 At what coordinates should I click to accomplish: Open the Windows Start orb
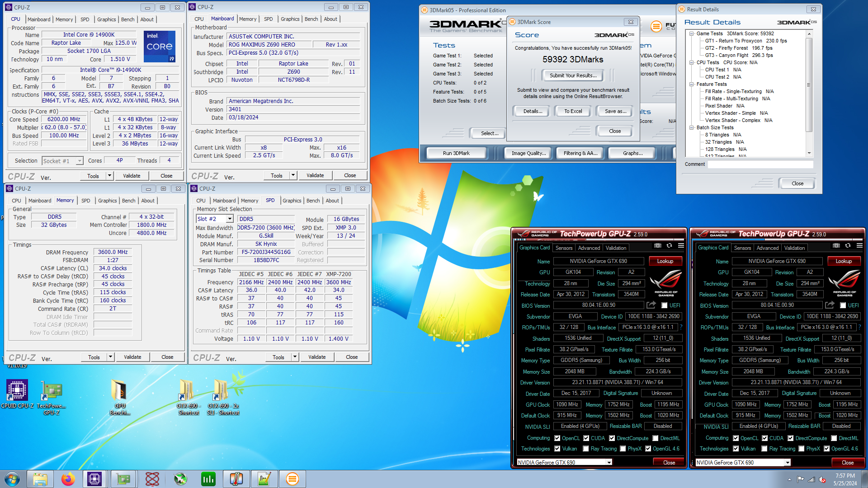(12, 479)
